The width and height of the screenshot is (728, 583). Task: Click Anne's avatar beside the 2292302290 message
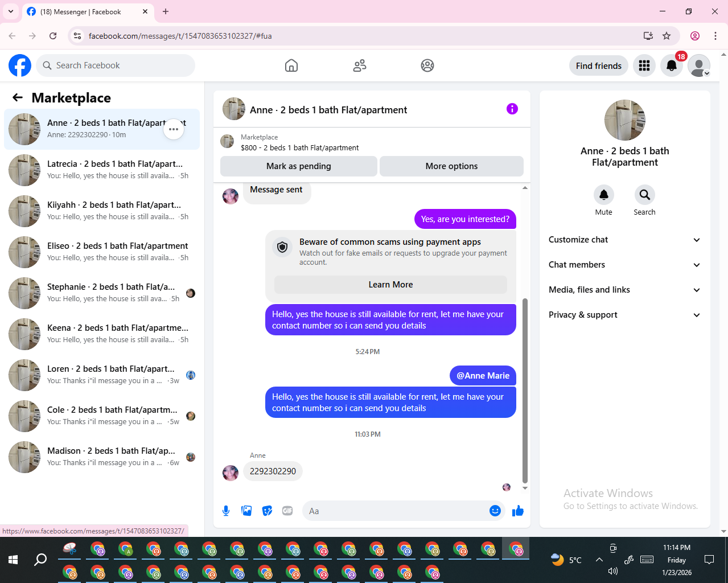(x=231, y=473)
